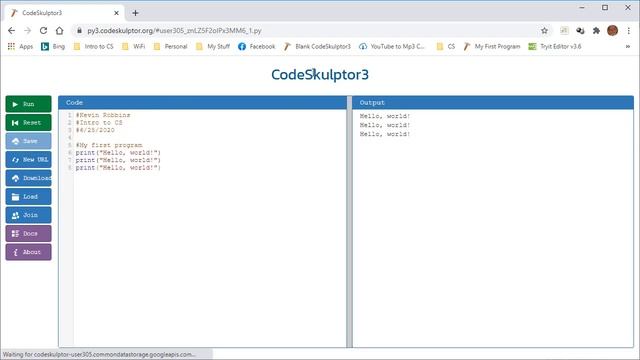640x360 pixels.
Task: Reload the current page
Action: coord(43,31)
